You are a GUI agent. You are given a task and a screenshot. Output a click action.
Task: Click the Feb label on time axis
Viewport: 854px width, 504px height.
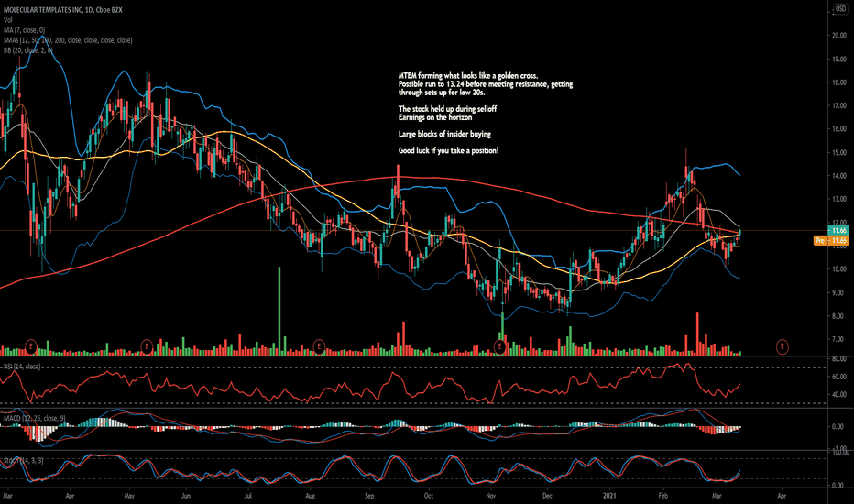point(662,496)
